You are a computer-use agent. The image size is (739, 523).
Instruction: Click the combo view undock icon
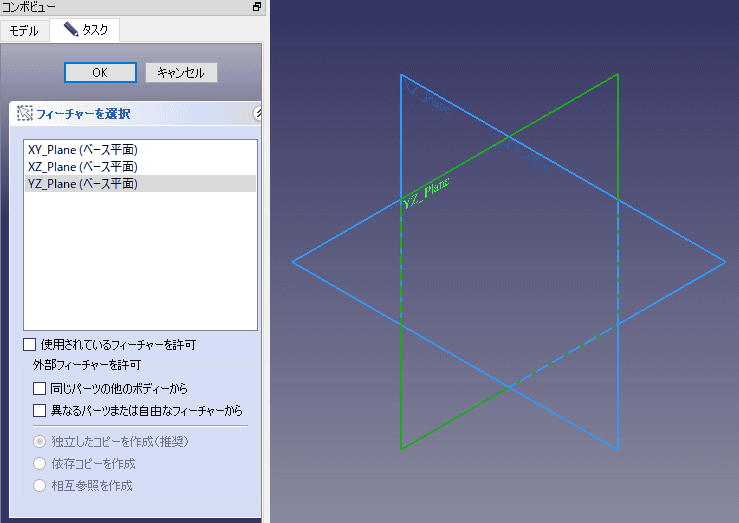[257, 7]
